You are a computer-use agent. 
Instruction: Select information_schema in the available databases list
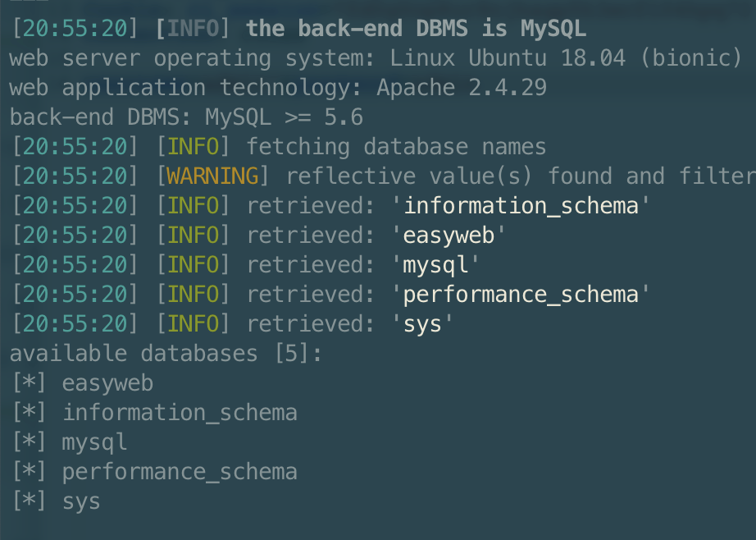[180, 413]
